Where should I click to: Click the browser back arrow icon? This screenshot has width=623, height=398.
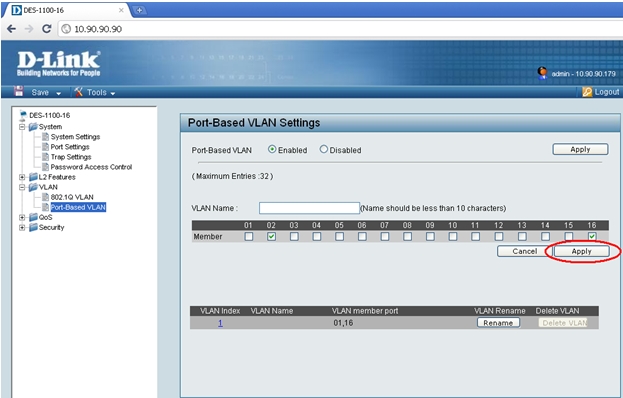(12, 29)
